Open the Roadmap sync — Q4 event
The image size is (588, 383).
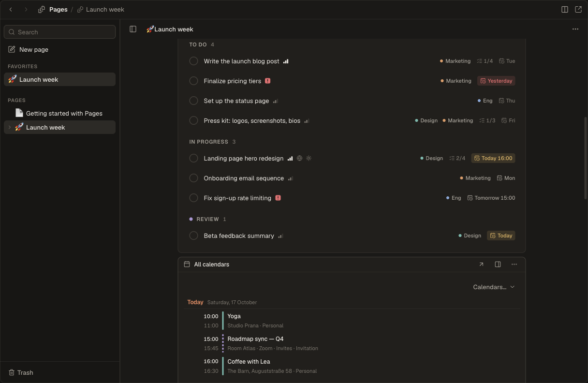(352, 343)
